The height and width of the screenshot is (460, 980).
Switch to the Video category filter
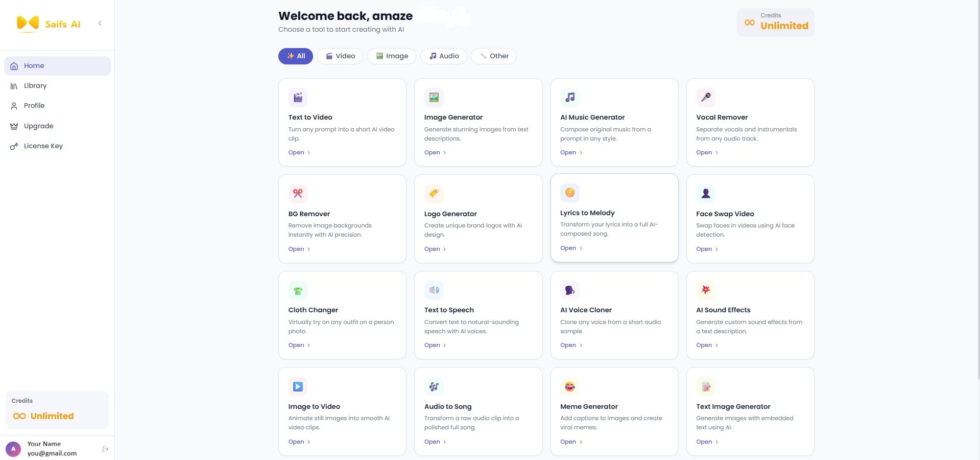(340, 56)
